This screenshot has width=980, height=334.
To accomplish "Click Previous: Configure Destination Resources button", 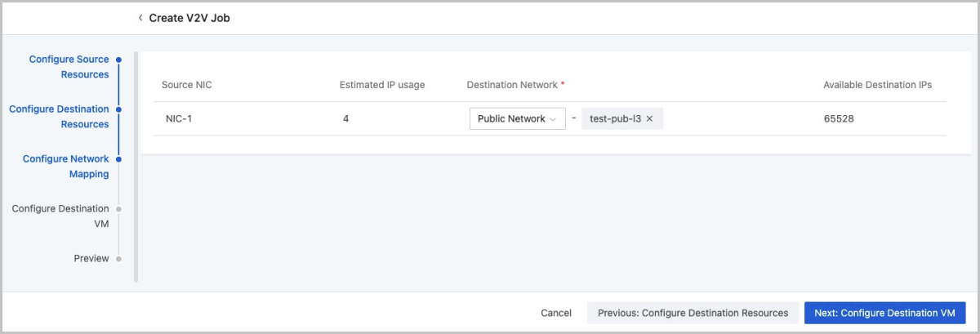I will (693, 313).
